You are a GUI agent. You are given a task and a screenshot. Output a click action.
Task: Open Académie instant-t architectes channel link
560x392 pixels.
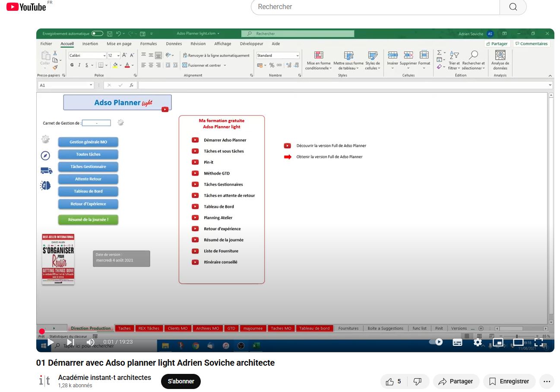104,377
